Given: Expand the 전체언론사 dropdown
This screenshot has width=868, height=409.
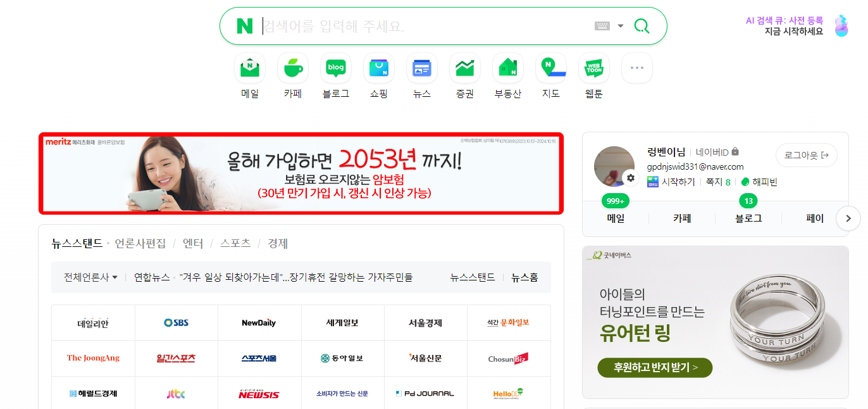Looking at the screenshot, I should tap(91, 277).
